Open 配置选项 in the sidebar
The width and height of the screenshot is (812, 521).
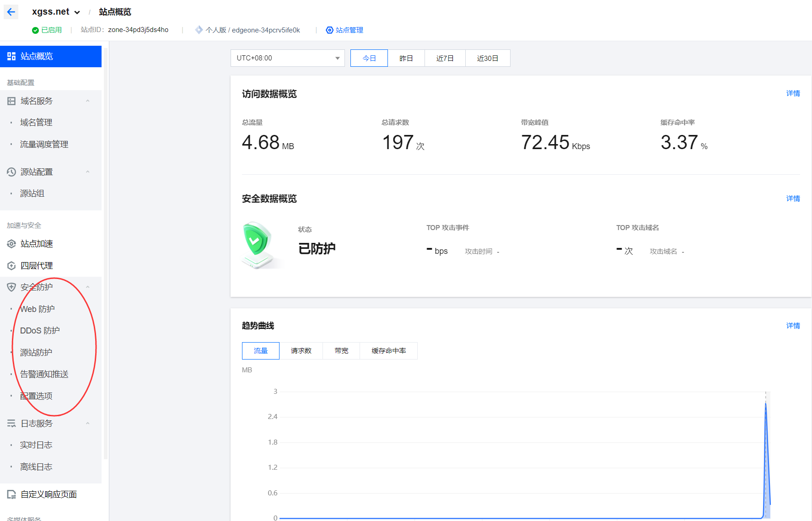[36, 396]
